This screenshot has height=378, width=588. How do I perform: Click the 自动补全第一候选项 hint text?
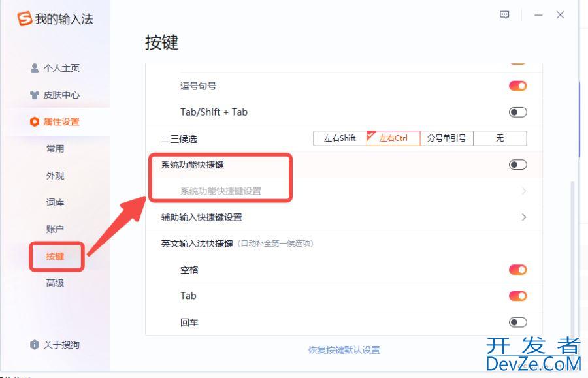[x=276, y=244]
